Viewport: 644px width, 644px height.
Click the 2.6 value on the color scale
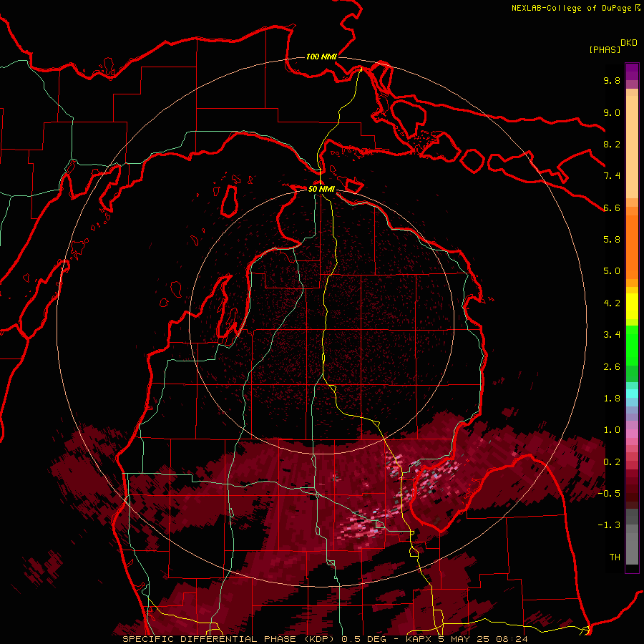612,367
